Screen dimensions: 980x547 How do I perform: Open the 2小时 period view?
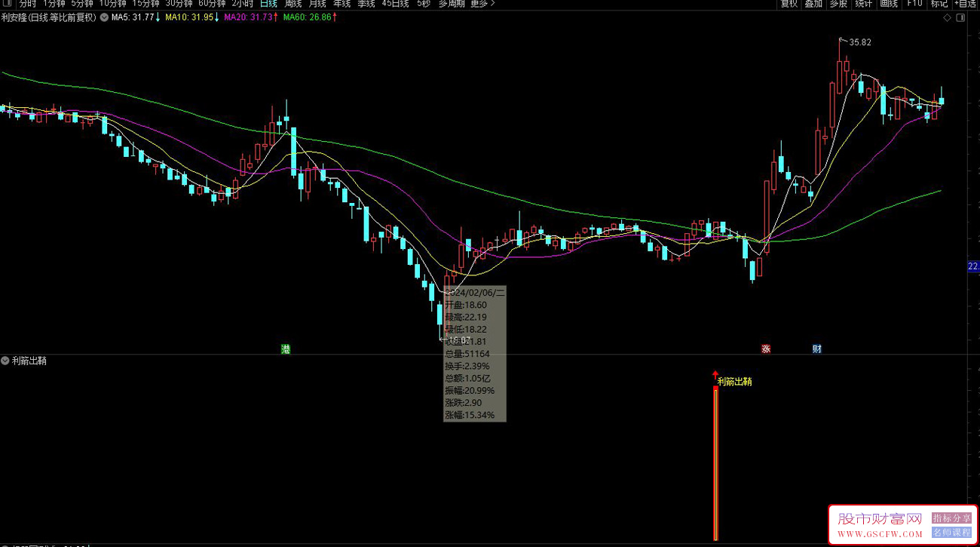point(243,4)
